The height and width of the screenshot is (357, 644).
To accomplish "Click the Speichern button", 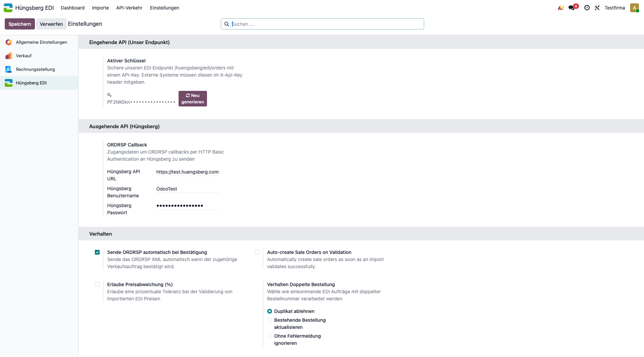I will coord(20,24).
